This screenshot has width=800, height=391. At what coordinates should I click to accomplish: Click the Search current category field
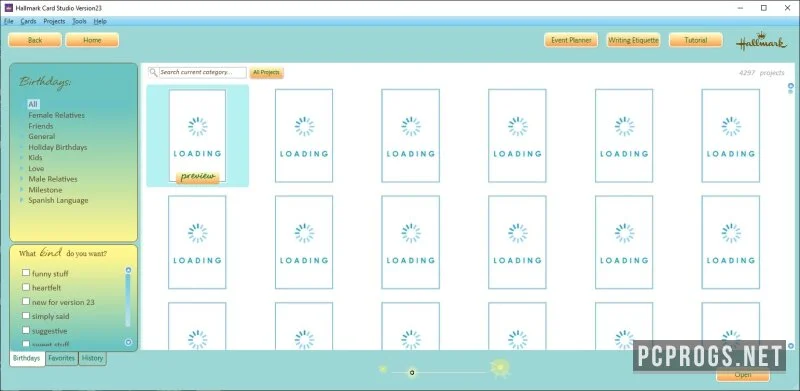(x=203, y=72)
